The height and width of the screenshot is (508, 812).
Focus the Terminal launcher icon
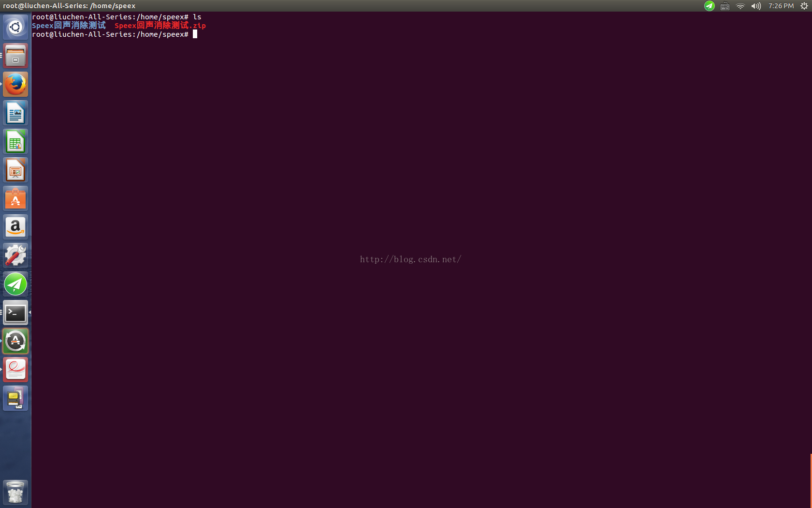[x=15, y=313]
